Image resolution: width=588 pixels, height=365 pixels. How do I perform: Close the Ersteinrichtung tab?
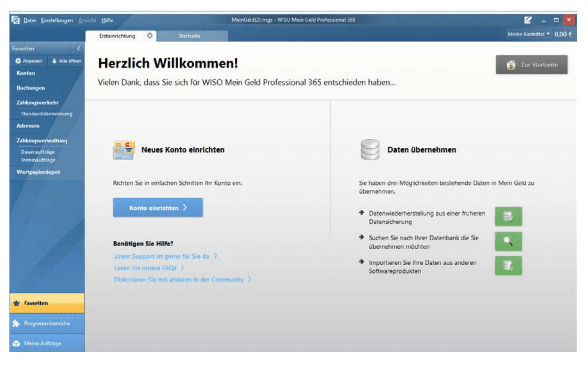(x=150, y=36)
